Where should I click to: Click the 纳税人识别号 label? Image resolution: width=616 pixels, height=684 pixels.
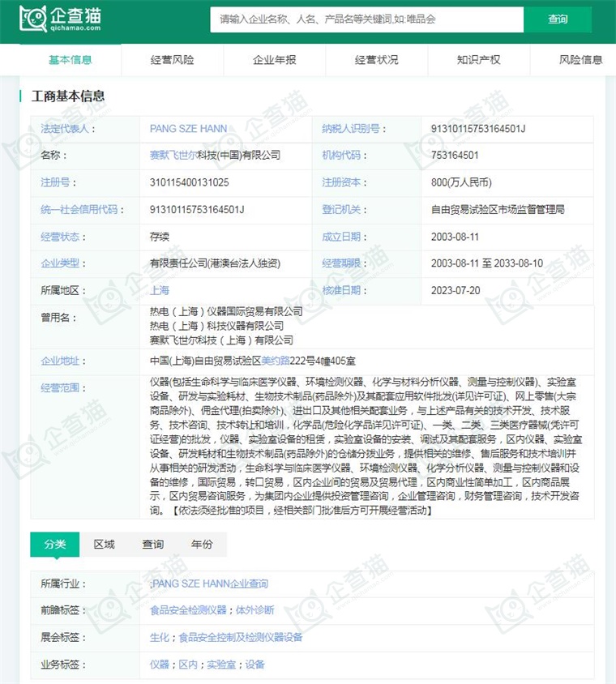[x=351, y=129]
